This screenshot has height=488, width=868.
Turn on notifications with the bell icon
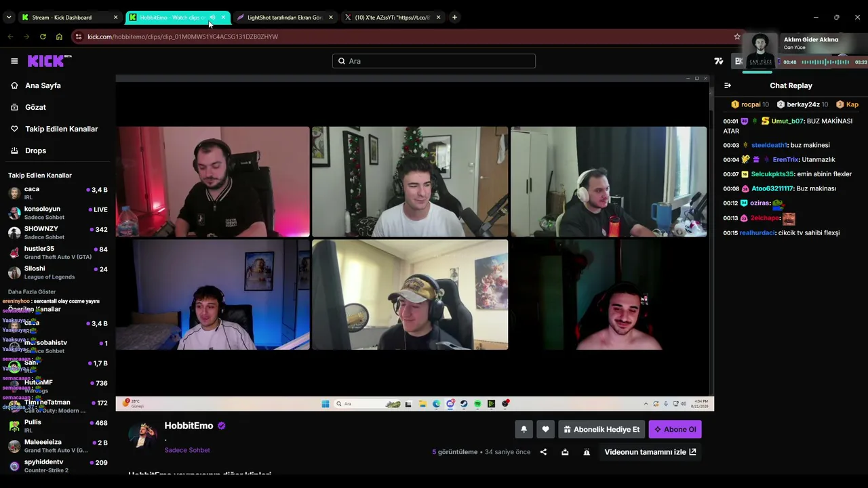pyautogui.click(x=524, y=429)
